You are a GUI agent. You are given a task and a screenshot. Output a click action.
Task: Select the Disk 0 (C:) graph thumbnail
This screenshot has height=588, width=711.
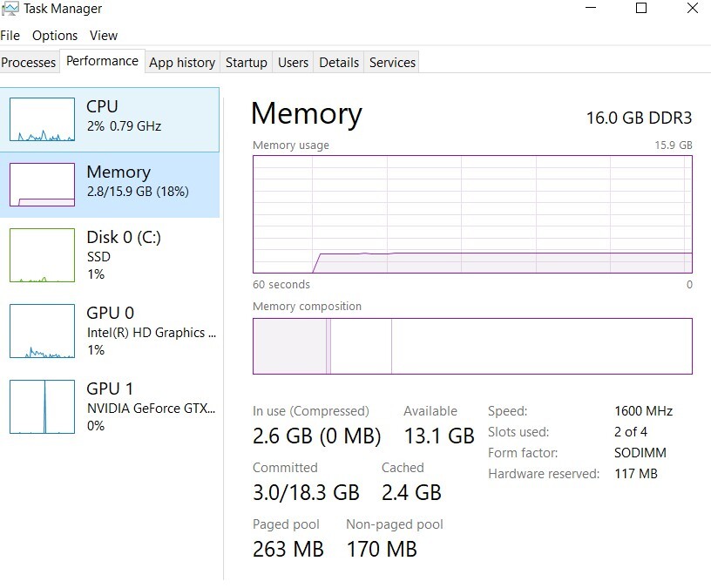point(42,255)
